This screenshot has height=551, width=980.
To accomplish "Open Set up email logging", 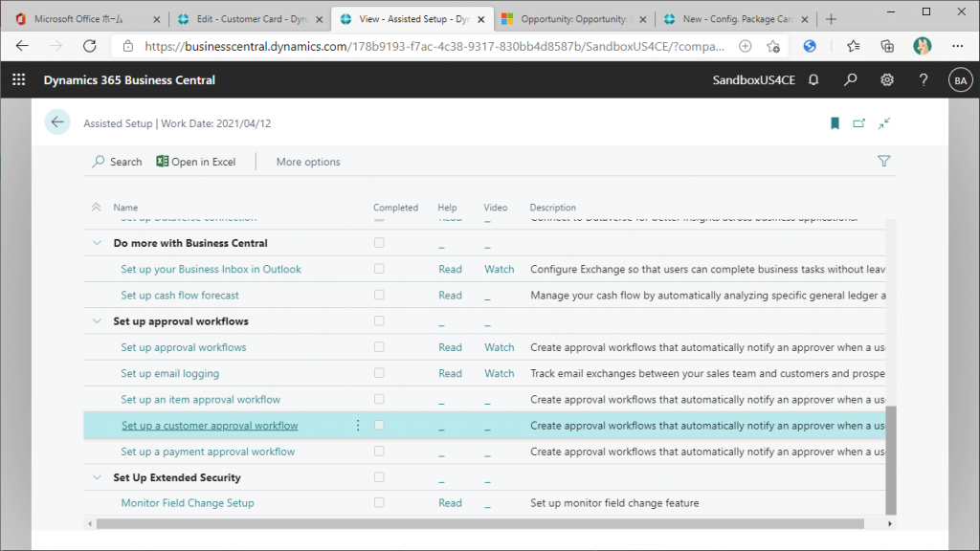I will 170,374.
